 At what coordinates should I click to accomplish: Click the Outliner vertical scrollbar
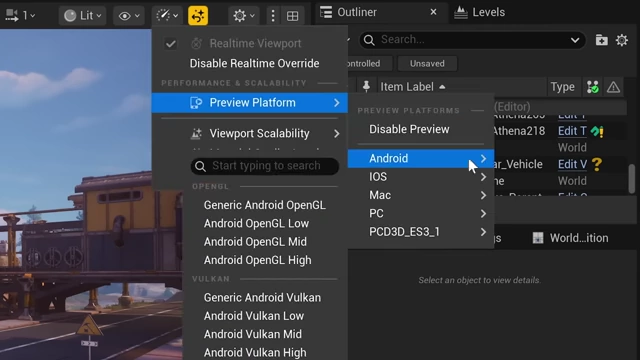click(x=631, y=179)
